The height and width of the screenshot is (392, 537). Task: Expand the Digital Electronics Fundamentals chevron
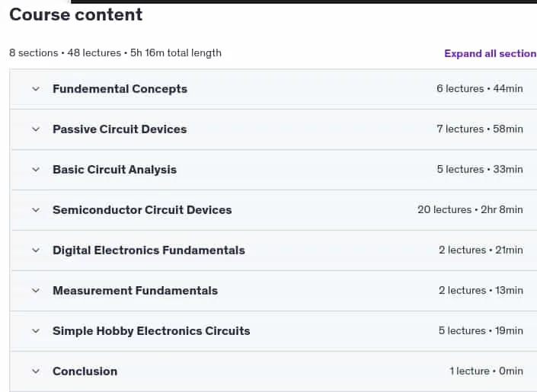click(x=36, y=250)
